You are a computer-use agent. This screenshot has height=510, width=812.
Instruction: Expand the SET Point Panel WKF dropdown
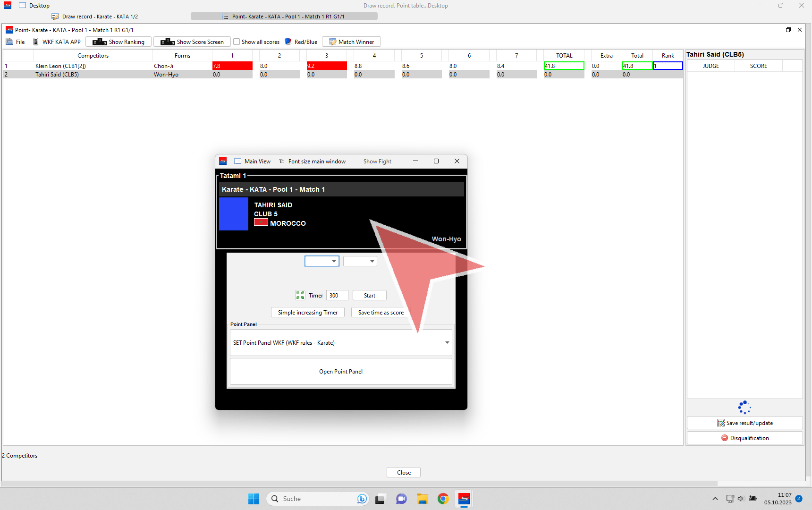447,342
